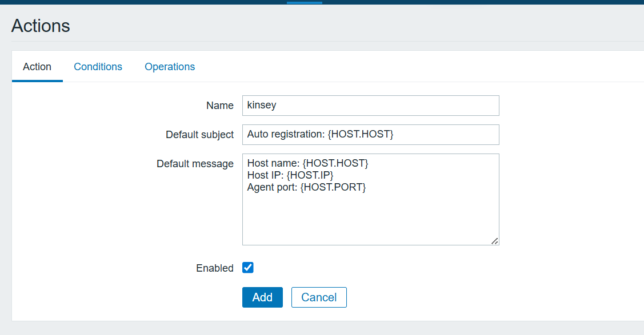This screenshot has height=335, width=644.
Task: Click the 'Agent port: {HOST.PORT}' message line
Action: point(306,187)
